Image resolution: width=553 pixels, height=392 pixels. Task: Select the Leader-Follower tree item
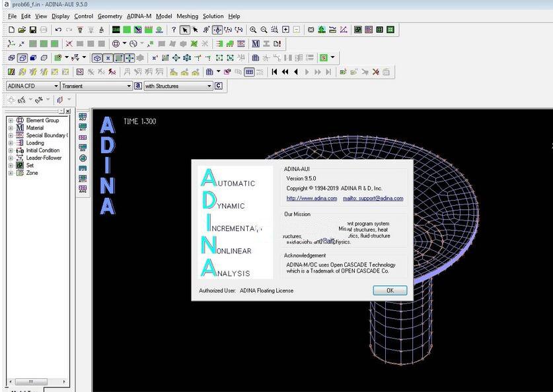point(44,158)
